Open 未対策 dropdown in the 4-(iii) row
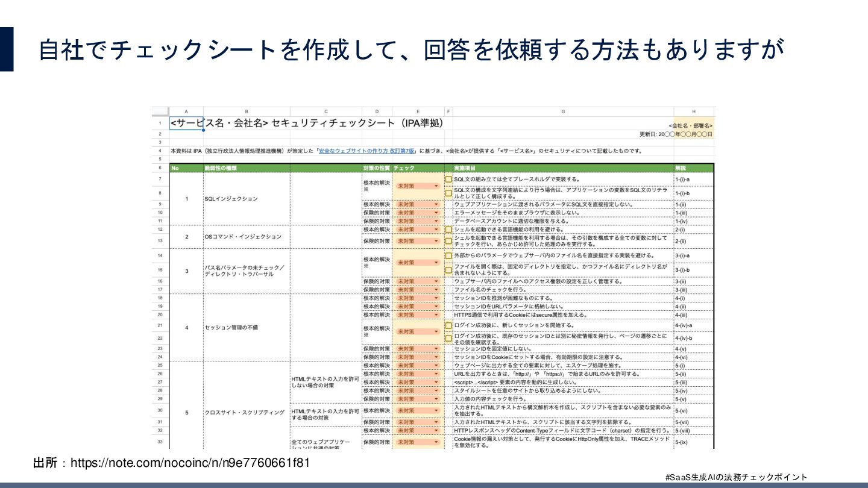The width and height of the screenshot is (868, 488). 418,315
